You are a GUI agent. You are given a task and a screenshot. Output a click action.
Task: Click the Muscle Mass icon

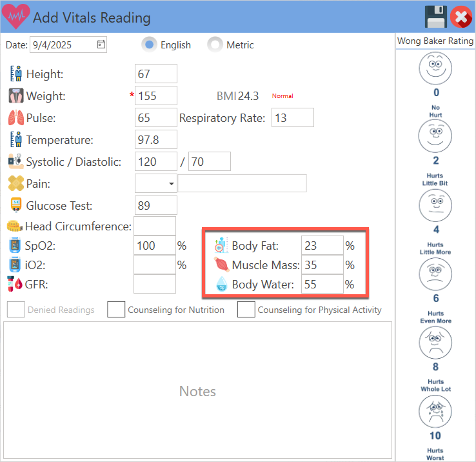coord(221,265)
